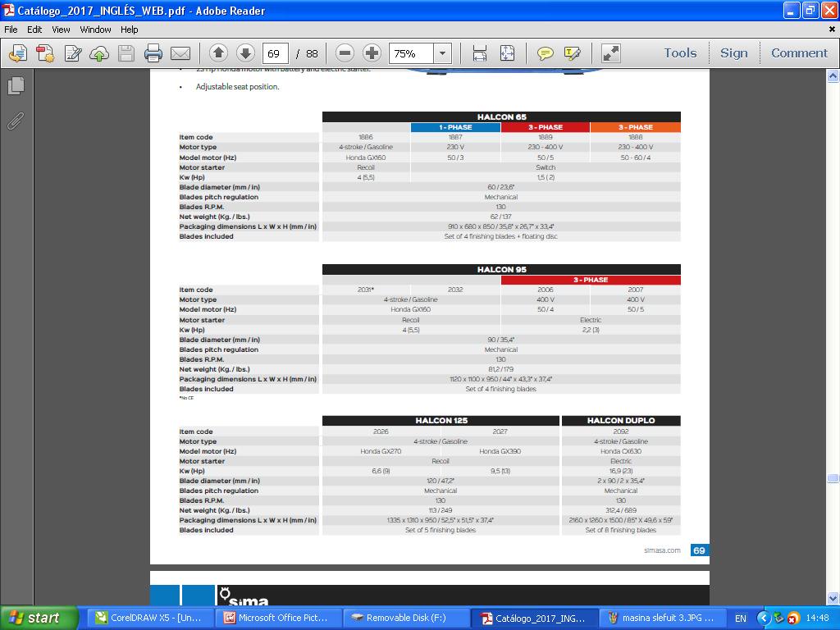
Task: Click the 75% zoom value field
Action: [412, 53]
